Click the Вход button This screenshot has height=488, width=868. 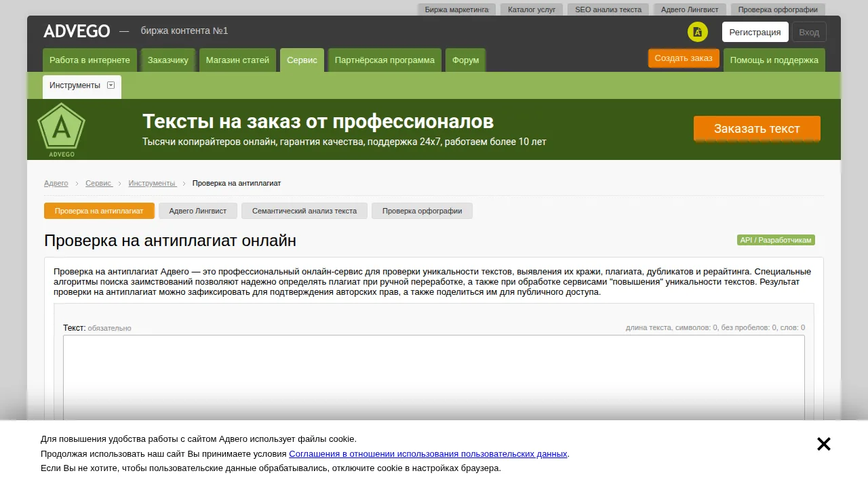pyautogui.click(x=809, y=32)
